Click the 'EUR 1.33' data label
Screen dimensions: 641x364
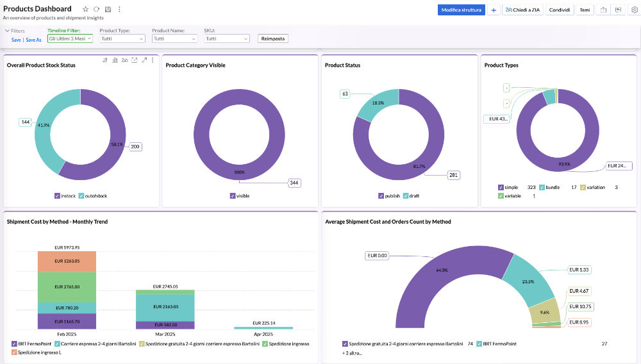(579, 270)
